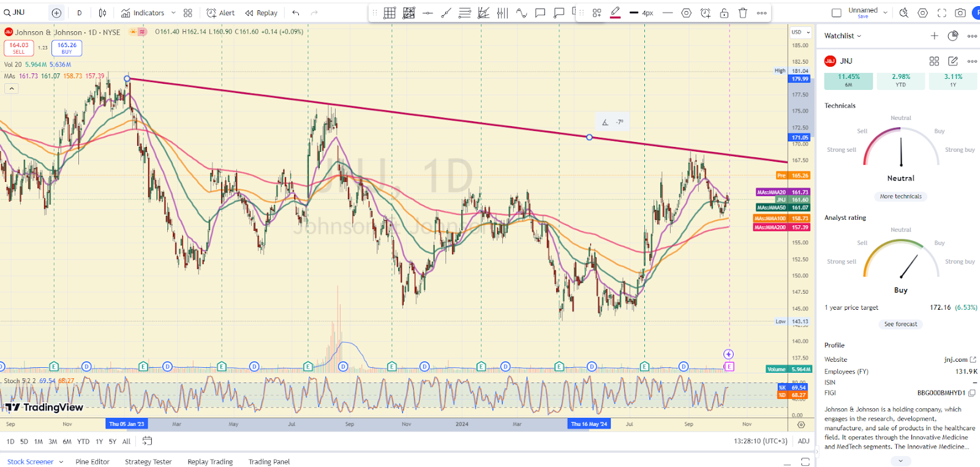
Task: Start bar Replay mode
Action: pos(262,13)
